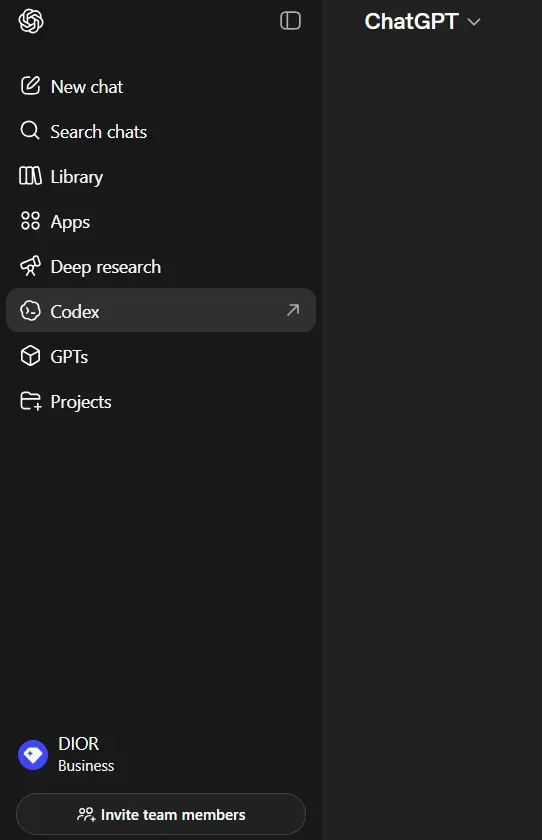542x840 pixels.
Task: Click the OpenAI logo icon
Action: pos(31,21)
